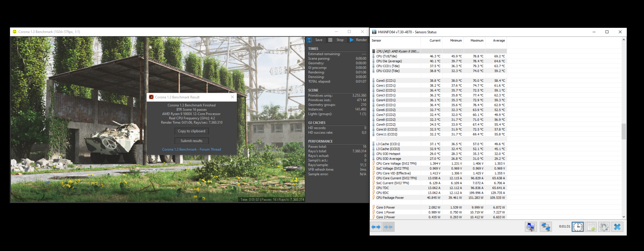Click the Sensor column header

(x=395, y=41)
